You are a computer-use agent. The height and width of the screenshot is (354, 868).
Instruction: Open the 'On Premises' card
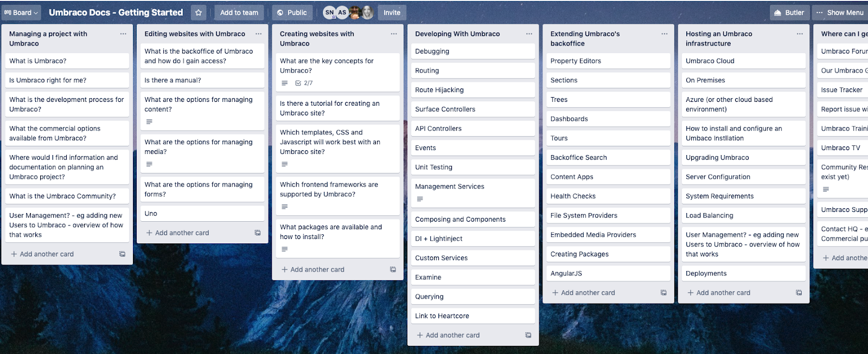click(744, 80)
